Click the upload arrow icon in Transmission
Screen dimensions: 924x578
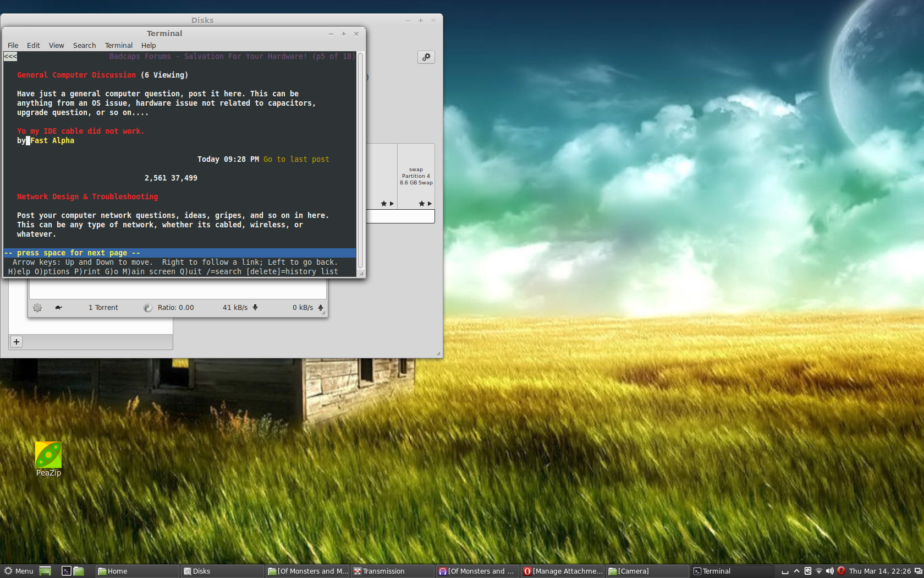click(x=321, y=308)
